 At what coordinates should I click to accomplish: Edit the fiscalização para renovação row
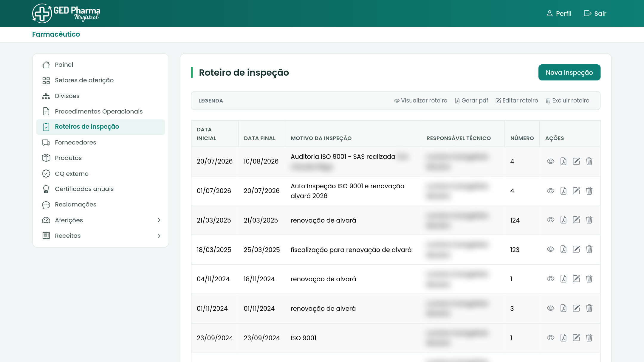[x=576, y=249]
